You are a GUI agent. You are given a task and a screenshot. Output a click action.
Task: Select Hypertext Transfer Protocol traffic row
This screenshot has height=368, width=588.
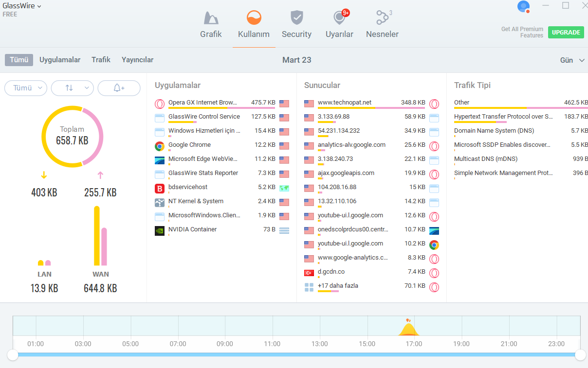tap(520, 117)
